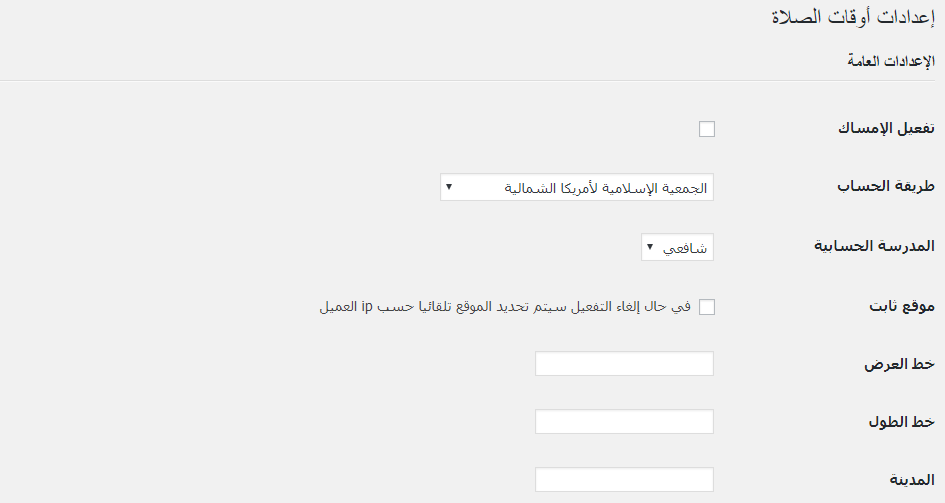The image size is (945, 503).
Task: Click the small arrow beside شافعي
Action: tap(651, 246)
